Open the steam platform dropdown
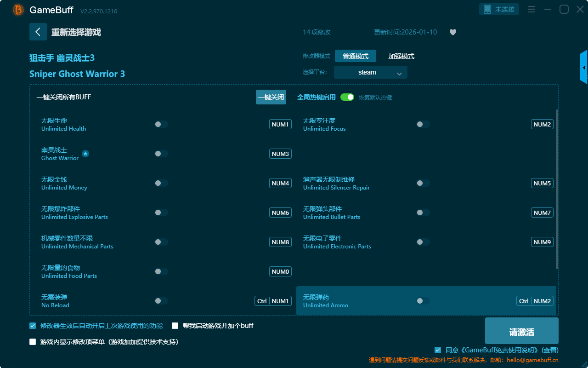Viewport: 588px width, 368px height. (370, 72)
